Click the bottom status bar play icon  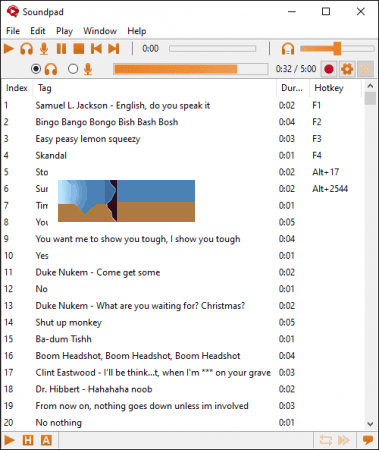pos(9,440)
